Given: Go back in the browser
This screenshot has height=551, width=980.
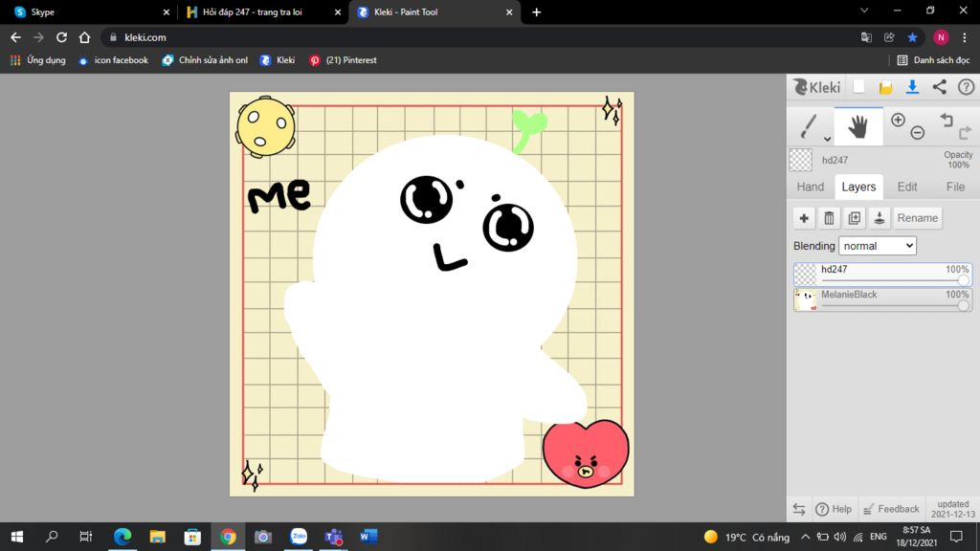Looking at the screenshot, I should [x=15, y=37].
